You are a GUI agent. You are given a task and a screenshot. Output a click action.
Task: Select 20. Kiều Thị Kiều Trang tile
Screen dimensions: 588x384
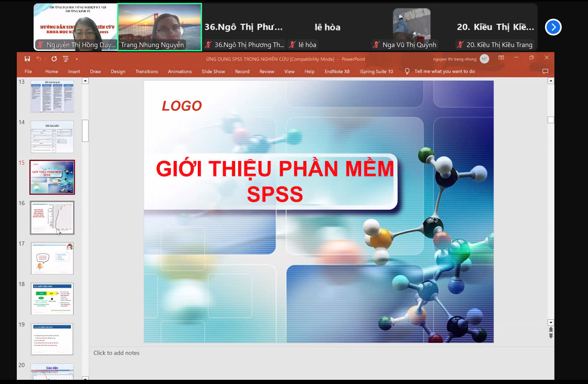click(x=496, y=27)
